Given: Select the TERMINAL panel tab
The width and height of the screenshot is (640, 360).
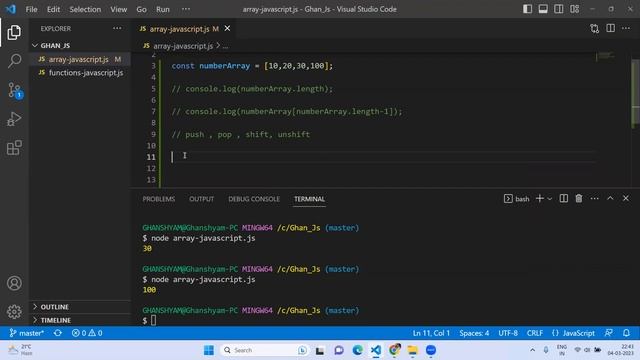Looking at the screenshot, I should [309, 199].
